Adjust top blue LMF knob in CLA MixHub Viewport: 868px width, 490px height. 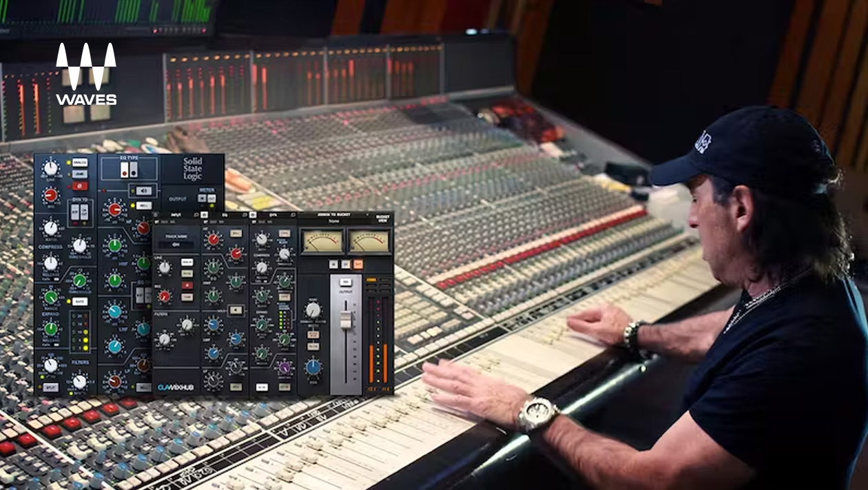point(214,325)
